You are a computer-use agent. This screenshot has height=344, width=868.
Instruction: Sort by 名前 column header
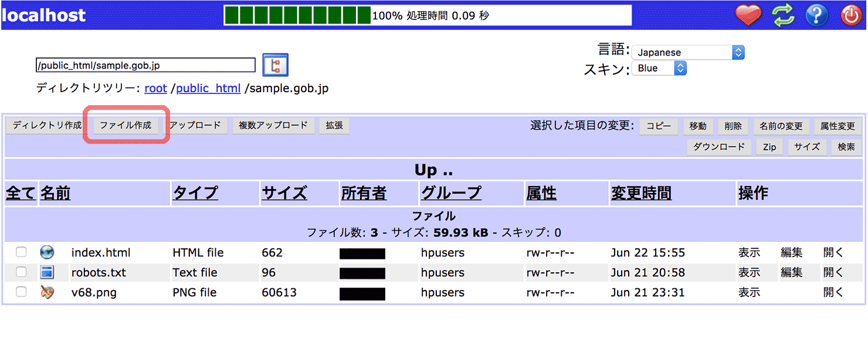coord(56,193)
